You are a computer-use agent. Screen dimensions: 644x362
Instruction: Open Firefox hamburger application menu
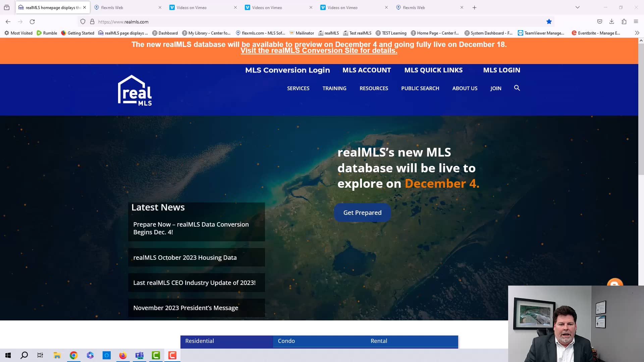(636, 22)
